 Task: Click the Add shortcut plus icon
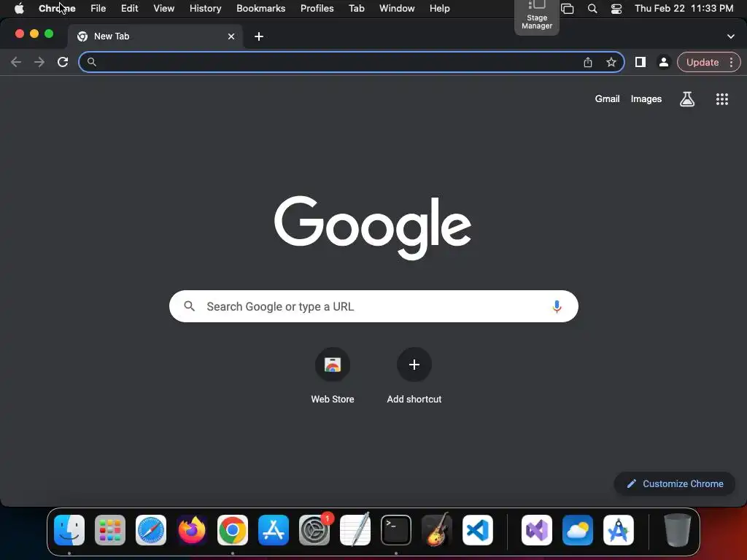[414, 365]
